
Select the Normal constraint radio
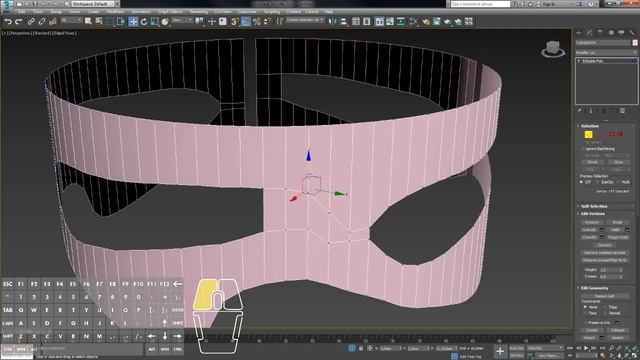(x=605, y=313)
